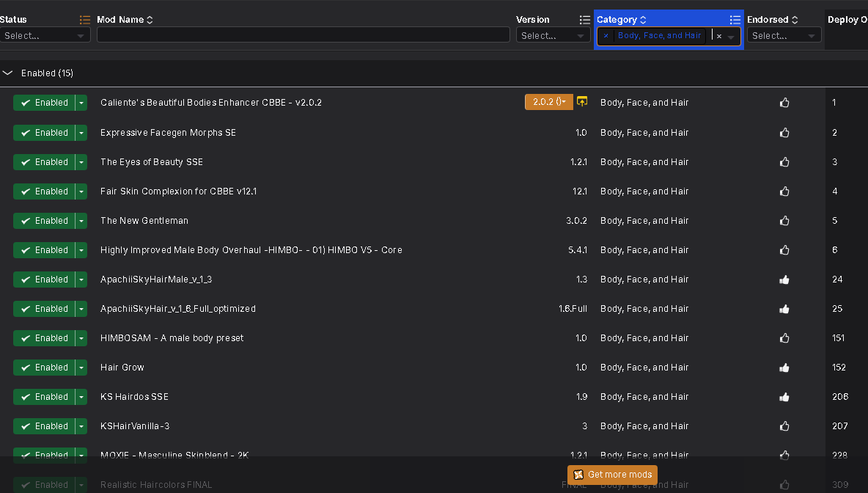Open CBBE version 2.0.2 dropdown

[548, 102]
